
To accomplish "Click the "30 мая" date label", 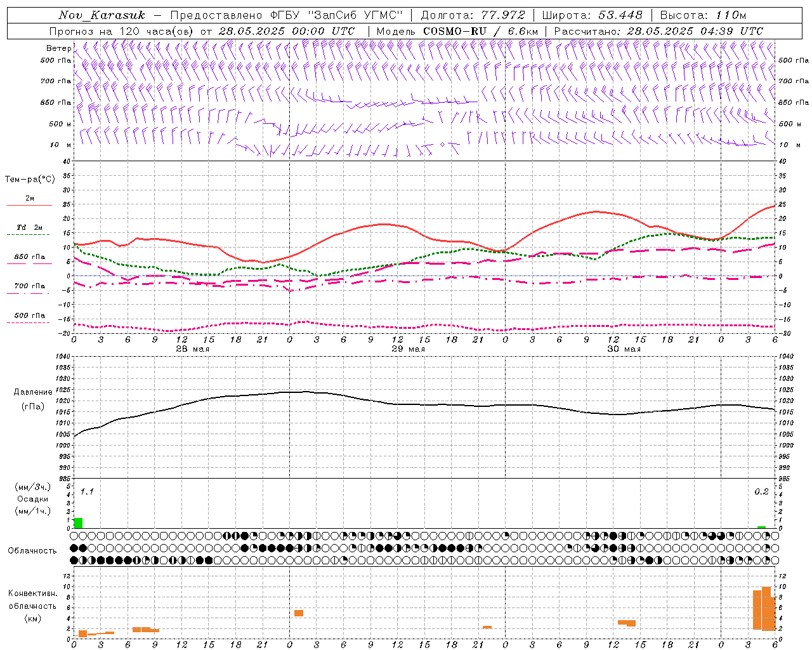I will coord(624,349).
